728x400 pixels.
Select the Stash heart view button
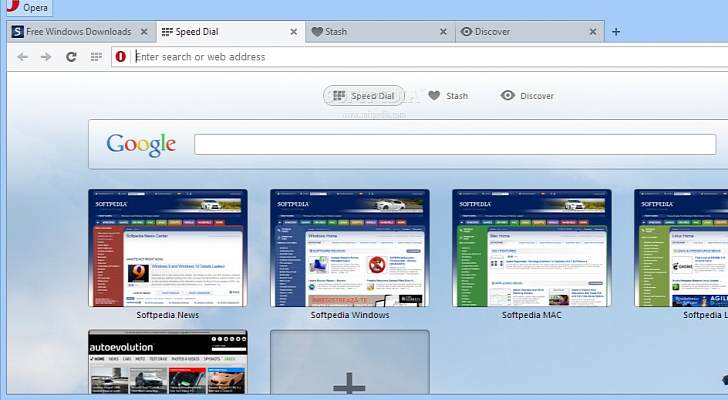pyautogui.click(x=448, y=96)
